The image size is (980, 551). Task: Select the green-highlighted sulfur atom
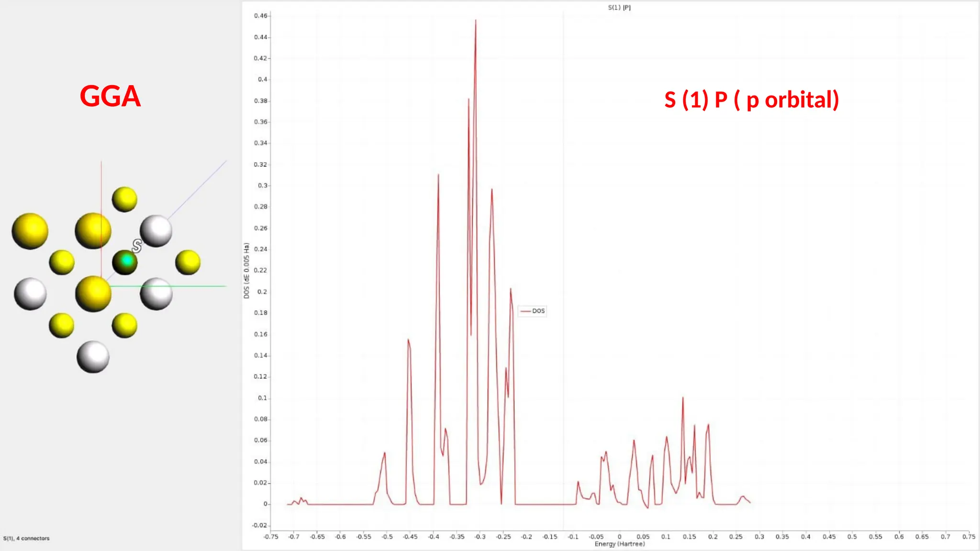coord(125,262)
